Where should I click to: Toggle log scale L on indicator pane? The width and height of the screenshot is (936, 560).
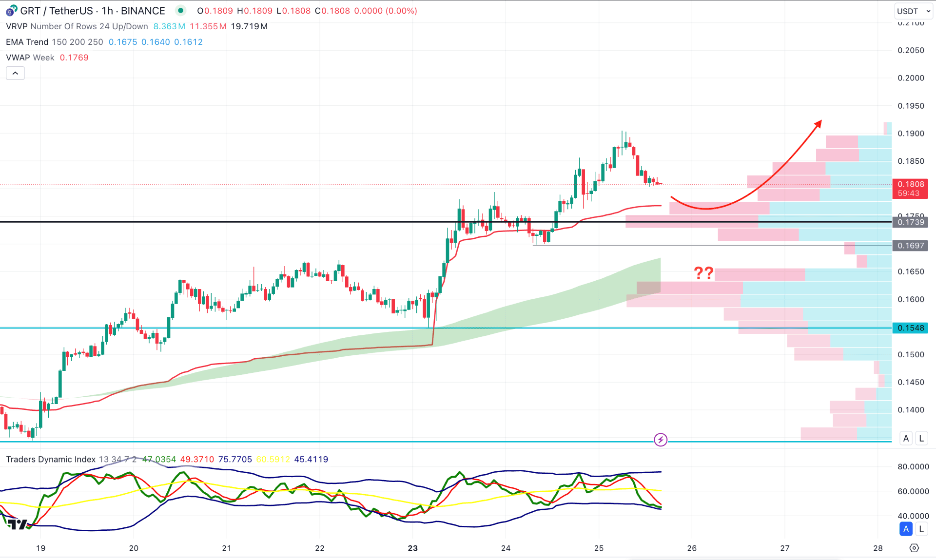(x=921, y=529)
